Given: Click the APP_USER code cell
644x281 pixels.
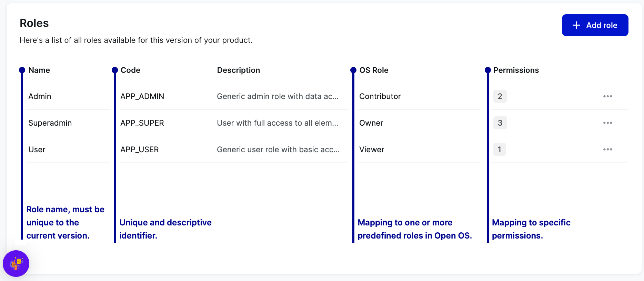Looking at the screenshot, I should coord(140,149).
